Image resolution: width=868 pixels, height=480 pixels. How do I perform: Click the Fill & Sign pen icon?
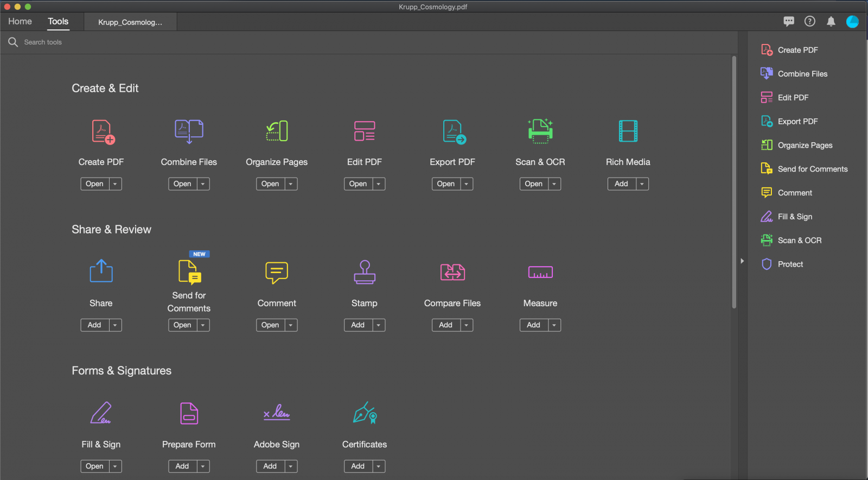click(101, 413)
